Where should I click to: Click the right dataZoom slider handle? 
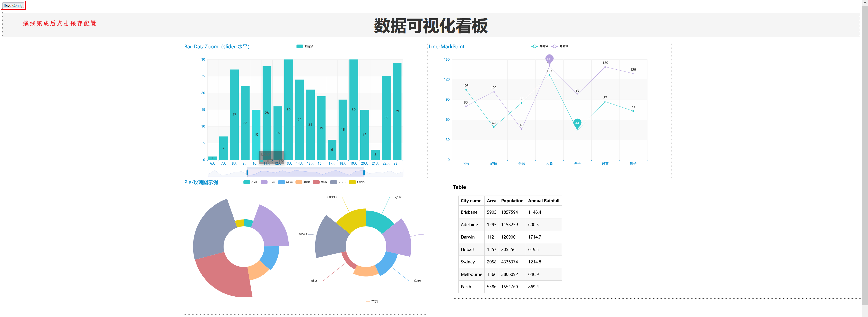click(364, 173)
